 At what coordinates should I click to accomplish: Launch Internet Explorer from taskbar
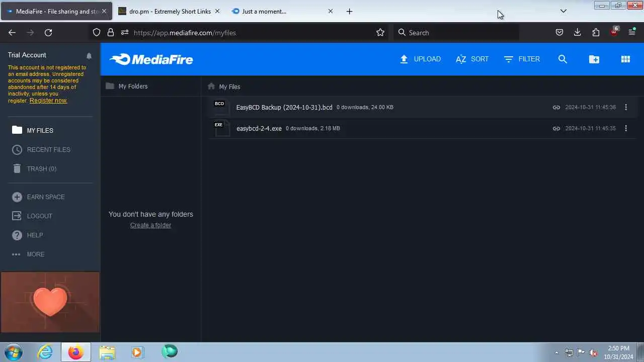(x=45, y=352)
